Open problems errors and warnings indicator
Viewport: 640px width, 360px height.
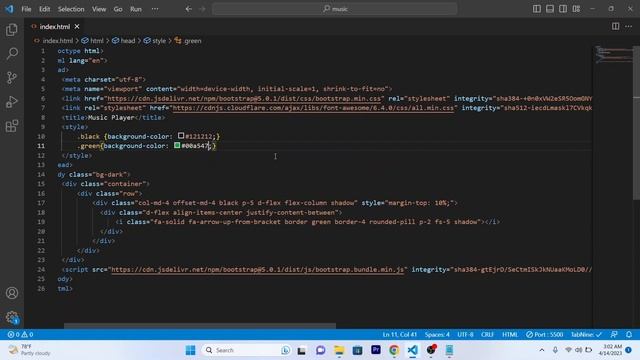pos(20,334)
